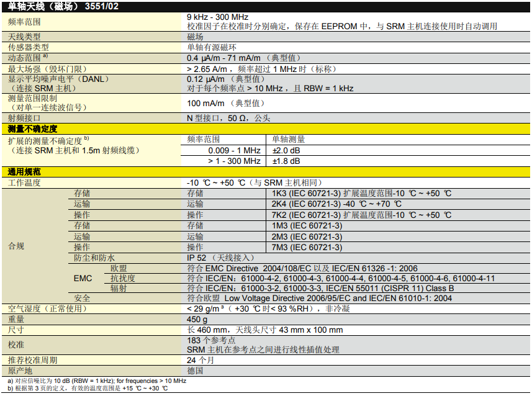The height and width of the screenshot is (396, 532).
Task: Click the ±1.8 dB uncertainty cell
Action: tap(286, 161)
